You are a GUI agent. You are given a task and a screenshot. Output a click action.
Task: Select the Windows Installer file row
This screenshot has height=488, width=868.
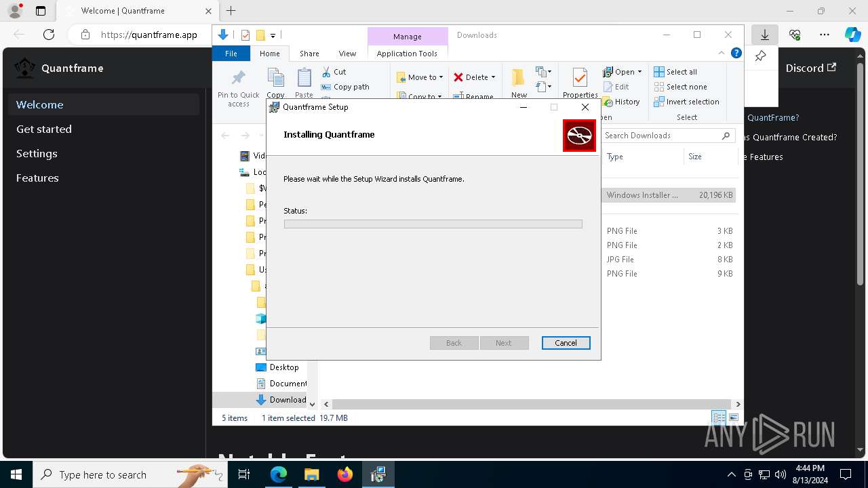[x=668, y=195]
